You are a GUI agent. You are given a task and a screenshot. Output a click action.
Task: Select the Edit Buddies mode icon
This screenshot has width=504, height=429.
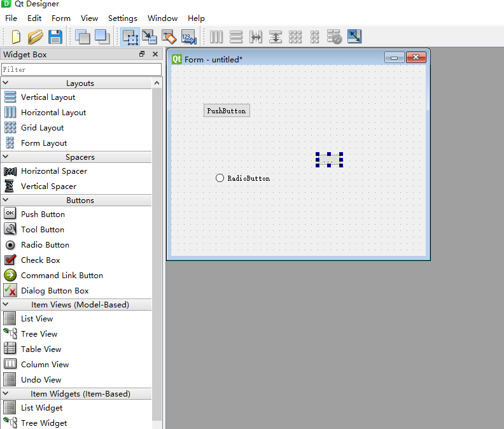pyautogui.click(x=169, y=37)
